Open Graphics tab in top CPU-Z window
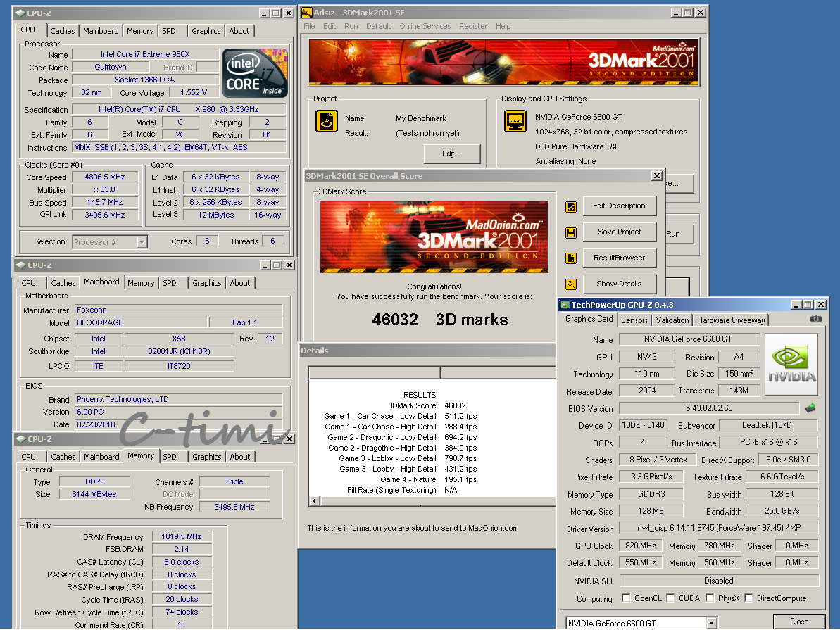The image size is (840, 630). (x=206, y=31)
